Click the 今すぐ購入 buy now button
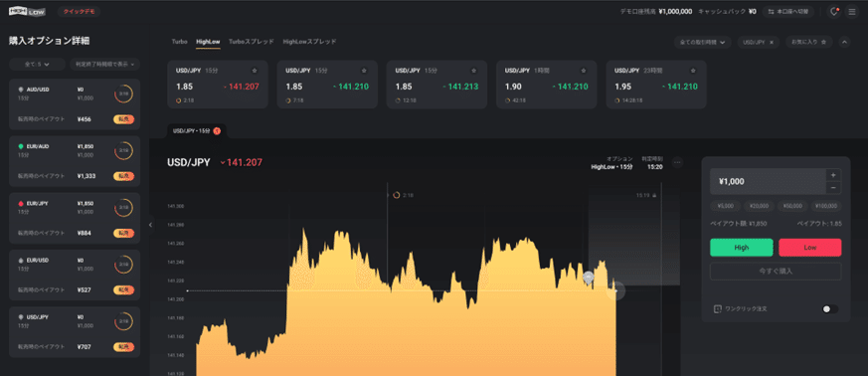The width and height of the screenshot is (868, 376). pyautogui.click(x=776, y=272)
